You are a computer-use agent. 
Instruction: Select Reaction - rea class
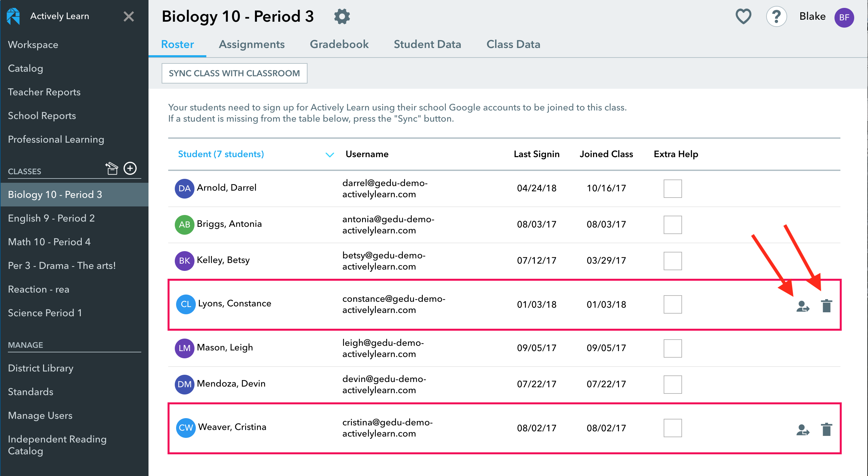click(x=38, y=289)
